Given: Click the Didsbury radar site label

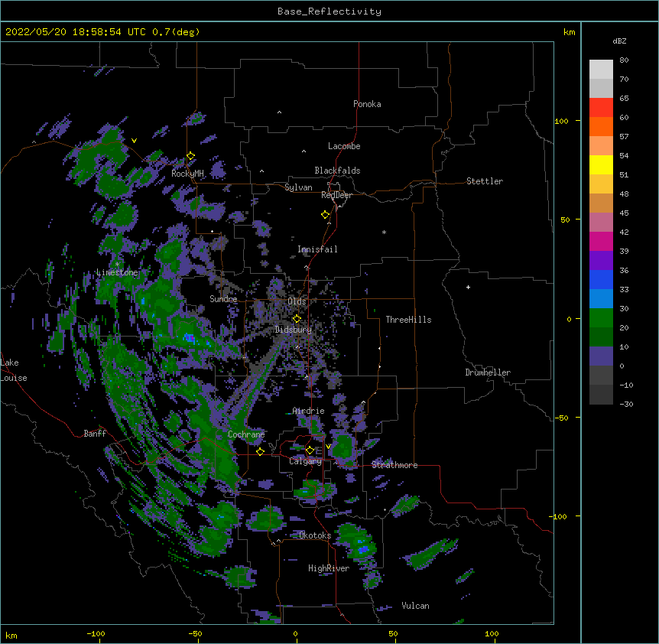Looking at the screenshot, I should (294, 330).
